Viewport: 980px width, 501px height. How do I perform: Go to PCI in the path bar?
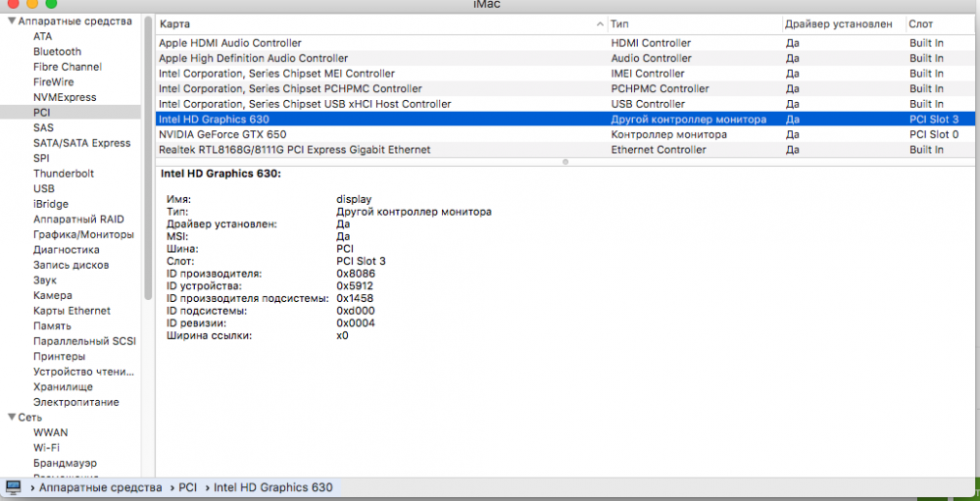187,487
